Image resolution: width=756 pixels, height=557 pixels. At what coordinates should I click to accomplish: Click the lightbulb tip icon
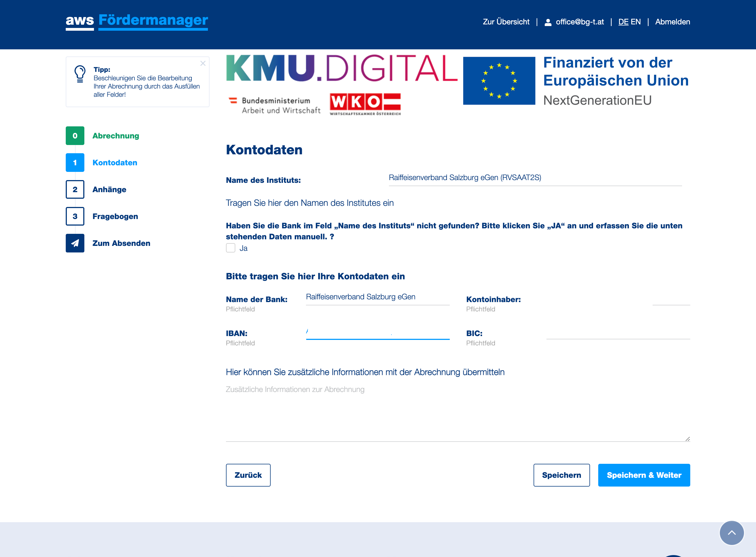[80, 74]
